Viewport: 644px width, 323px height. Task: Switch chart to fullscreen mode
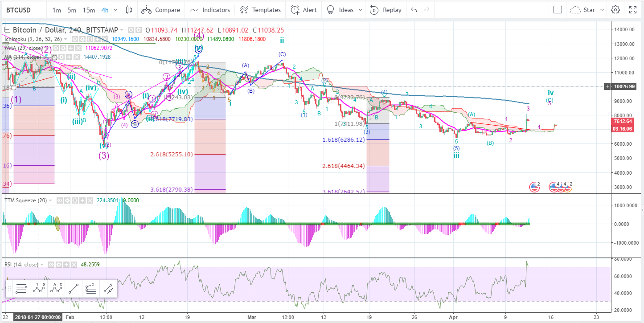click(633, 10)
